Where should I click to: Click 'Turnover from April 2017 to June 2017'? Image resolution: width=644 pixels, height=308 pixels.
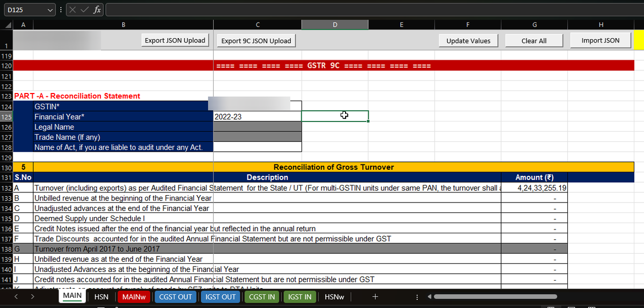(97, 249)
